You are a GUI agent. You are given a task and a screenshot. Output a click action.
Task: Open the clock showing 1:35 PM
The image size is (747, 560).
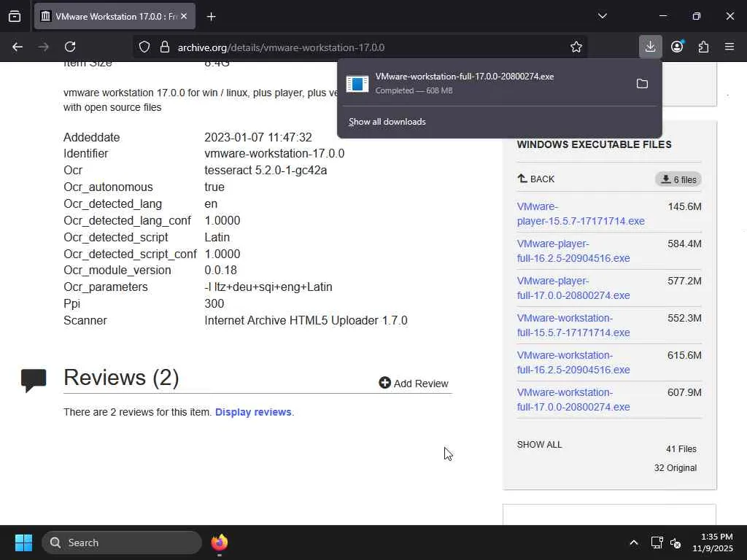coord(713,542)
